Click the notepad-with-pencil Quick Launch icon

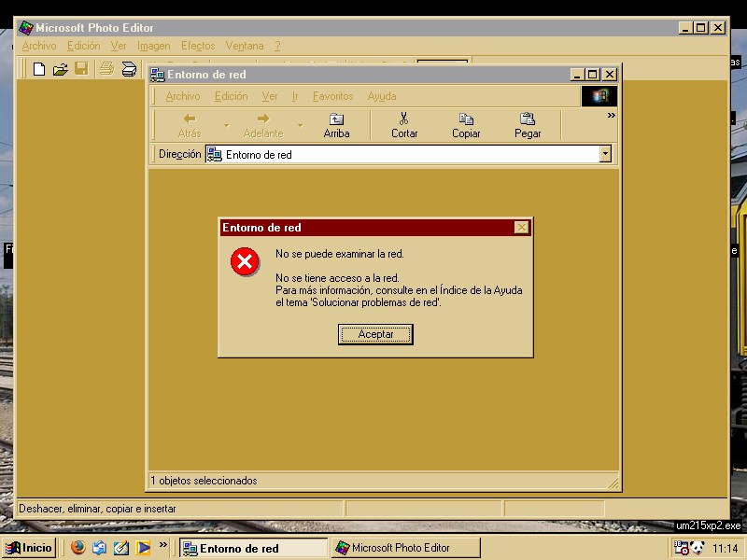click(121, 548)
